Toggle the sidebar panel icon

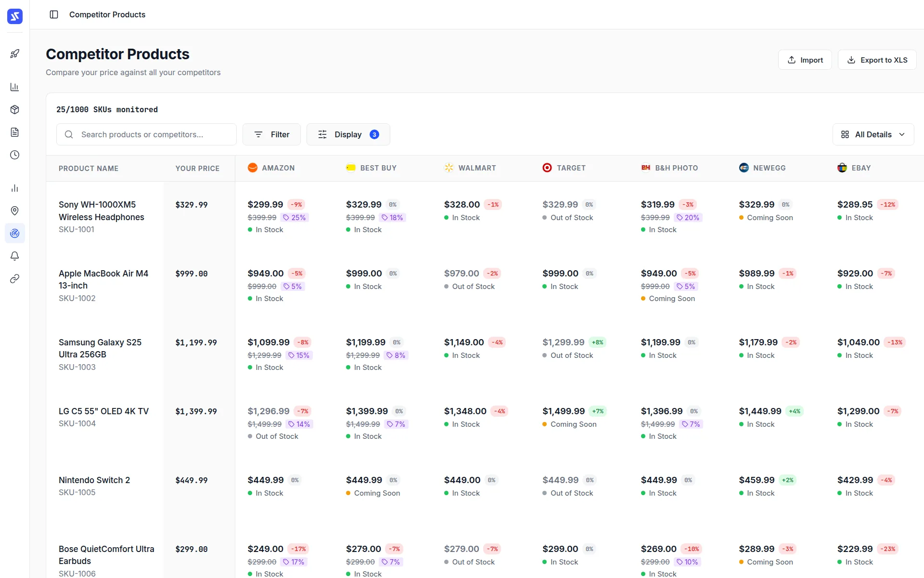(x=54, y=14)
